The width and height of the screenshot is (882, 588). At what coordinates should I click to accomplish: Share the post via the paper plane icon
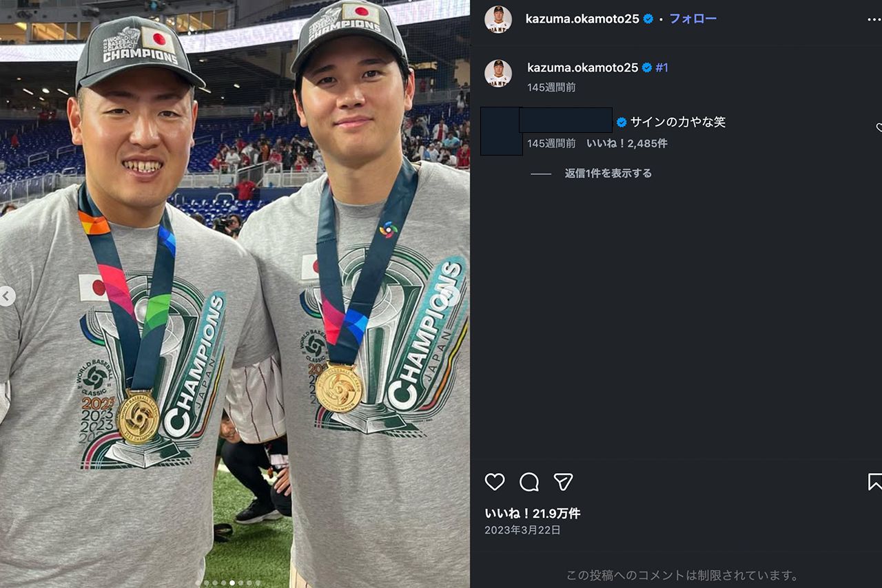(564, 483)
